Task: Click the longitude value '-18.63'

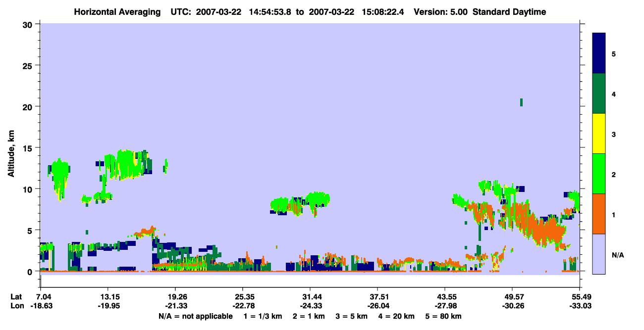Action: 41,306
